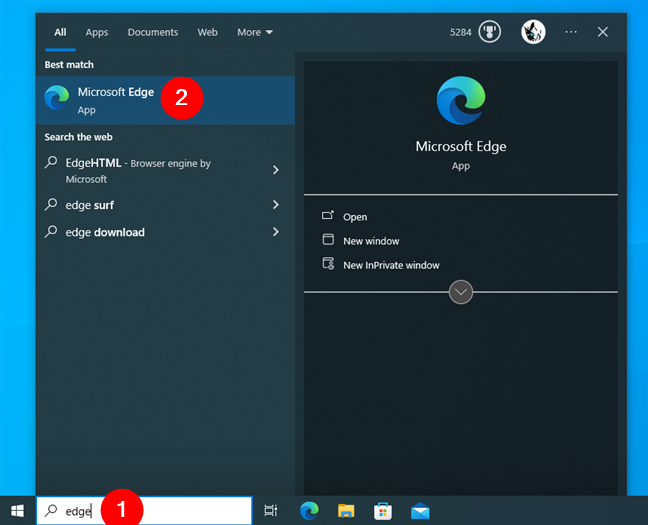The width and height of the screenshot is (648, 525).
Task: Click the Windows Start button
Action: [17, 511]
